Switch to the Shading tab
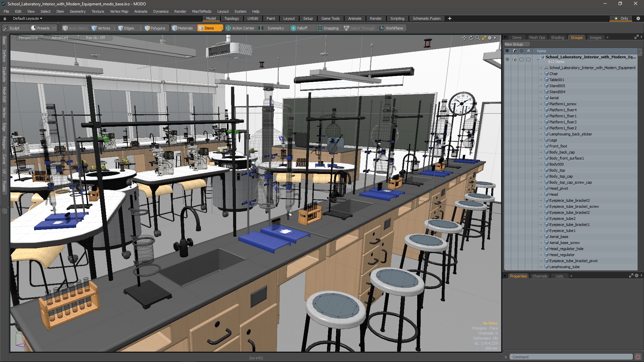This screenshot has height=362, width=644. click(557, 38)
